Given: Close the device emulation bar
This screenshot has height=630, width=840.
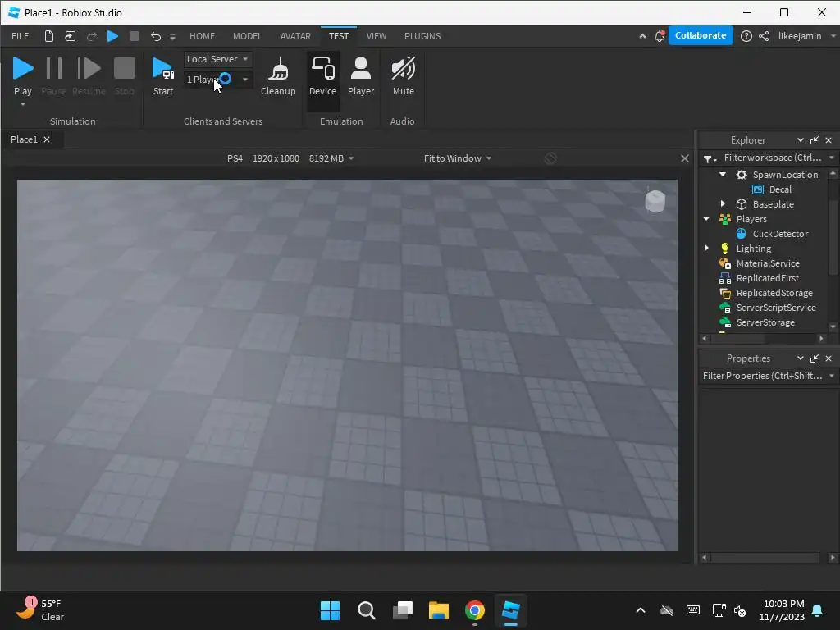Looking at the screenshot, I should point(685,158).
